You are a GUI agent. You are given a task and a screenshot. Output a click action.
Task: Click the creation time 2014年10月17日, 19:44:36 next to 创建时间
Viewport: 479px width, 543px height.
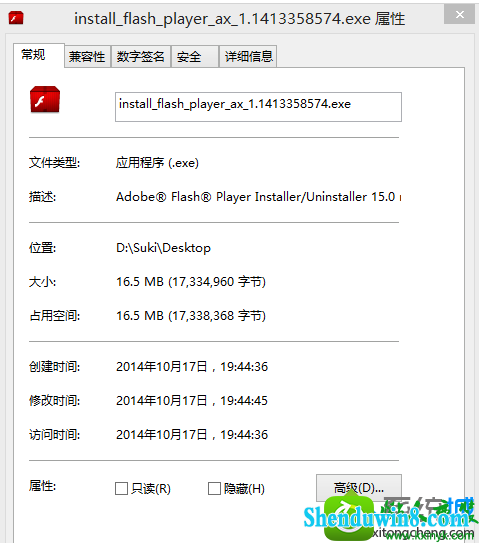click(x=192, y=366)
